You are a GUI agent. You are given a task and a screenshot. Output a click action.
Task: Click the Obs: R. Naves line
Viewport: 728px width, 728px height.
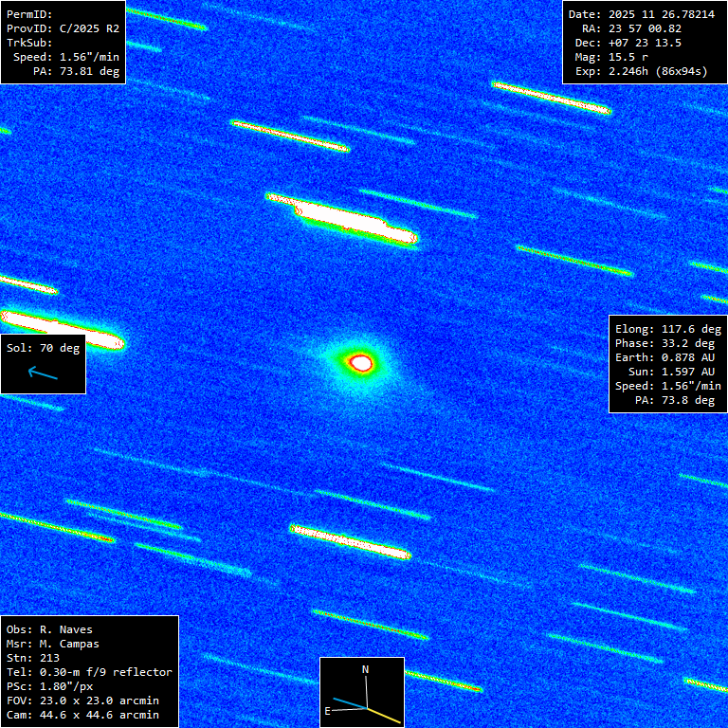(49, 629)
